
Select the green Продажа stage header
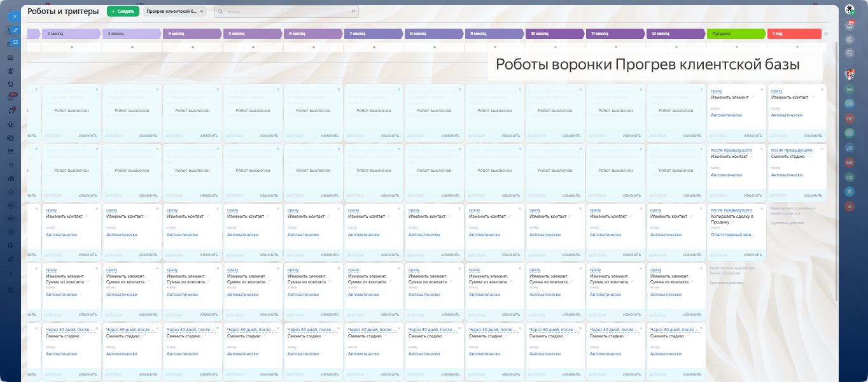click(736, 34)
